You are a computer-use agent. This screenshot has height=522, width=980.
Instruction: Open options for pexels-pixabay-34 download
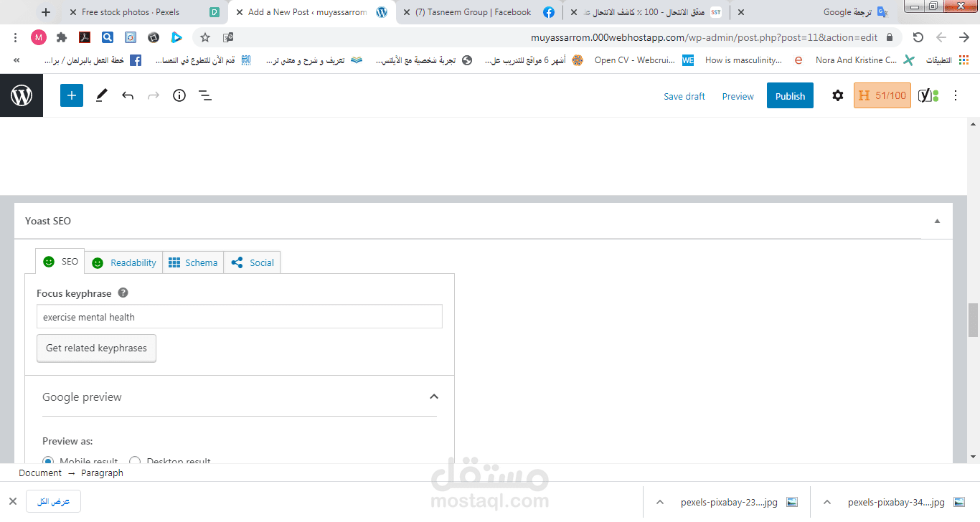pos(826,502)
